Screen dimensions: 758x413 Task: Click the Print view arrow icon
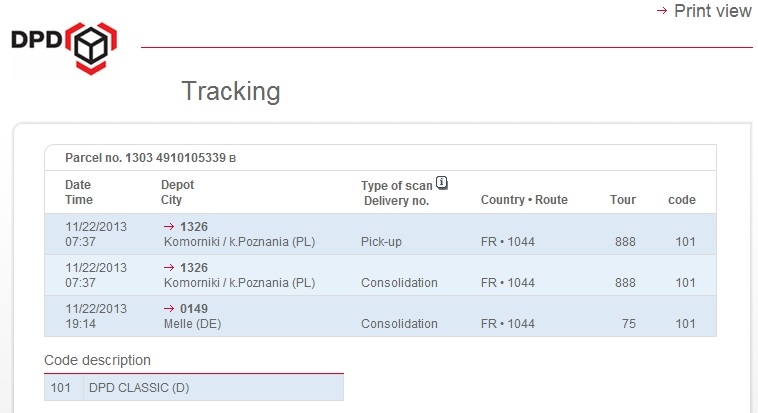(662, 10)
